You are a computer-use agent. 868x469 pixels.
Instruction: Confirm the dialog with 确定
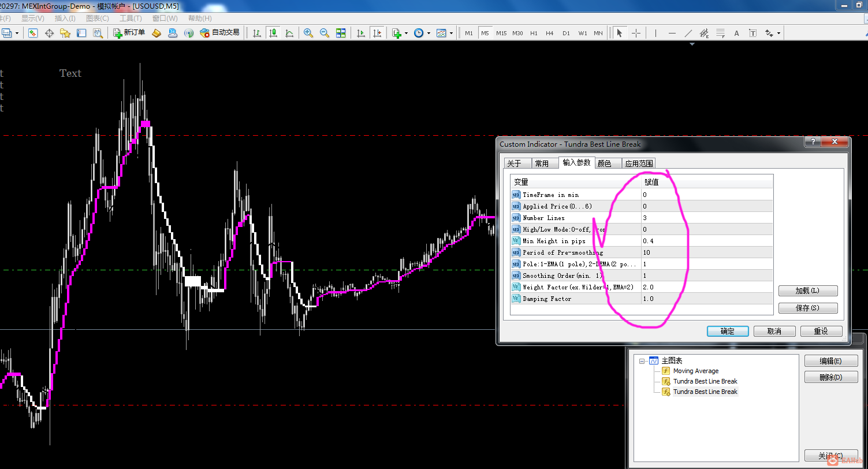[728, 331]
